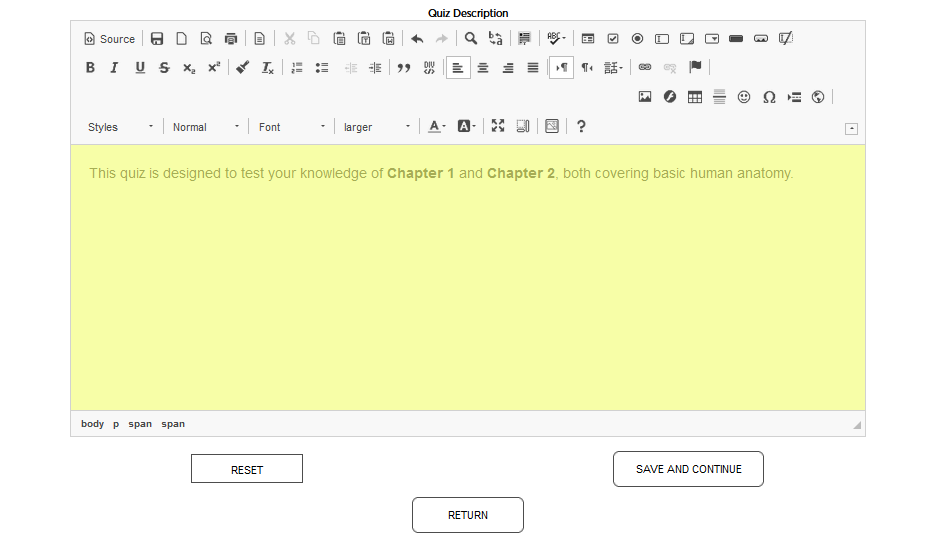This screenshot has height=542, width=936.
Task: Click the Save and Continue button
Action: click(688, 469)
